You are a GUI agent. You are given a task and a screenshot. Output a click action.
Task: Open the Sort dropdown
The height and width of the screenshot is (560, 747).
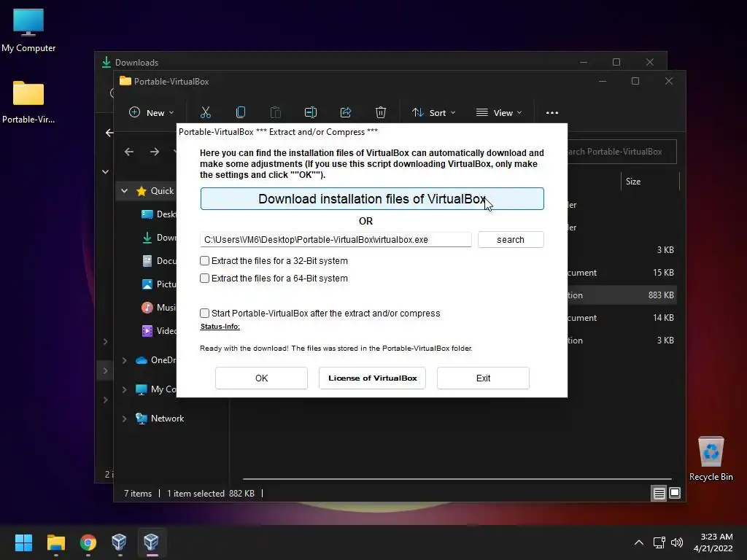click(x=433, y=113)
